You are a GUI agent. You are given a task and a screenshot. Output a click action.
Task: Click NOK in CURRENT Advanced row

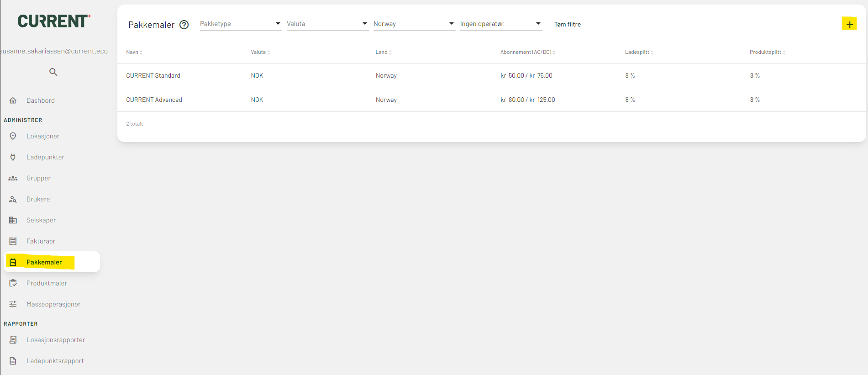(257, 100)
